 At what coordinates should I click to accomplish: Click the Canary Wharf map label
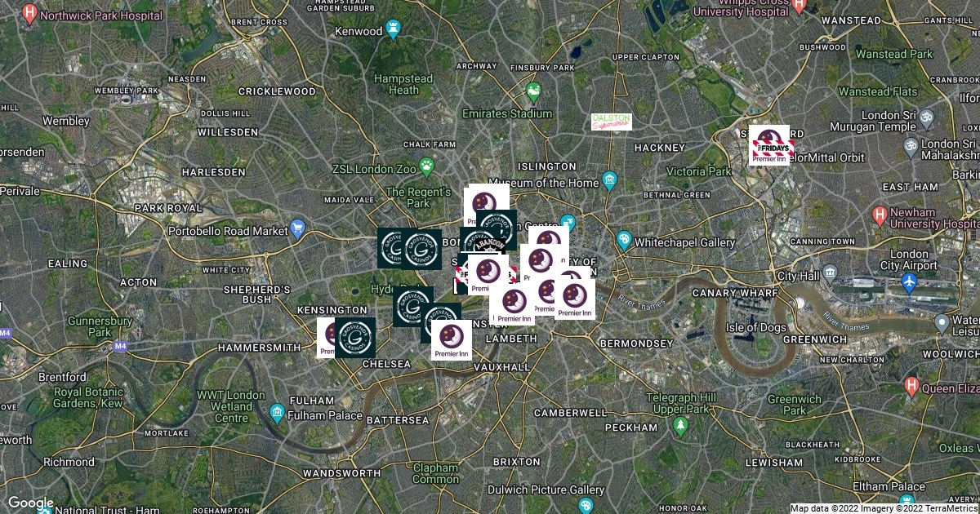733,292
